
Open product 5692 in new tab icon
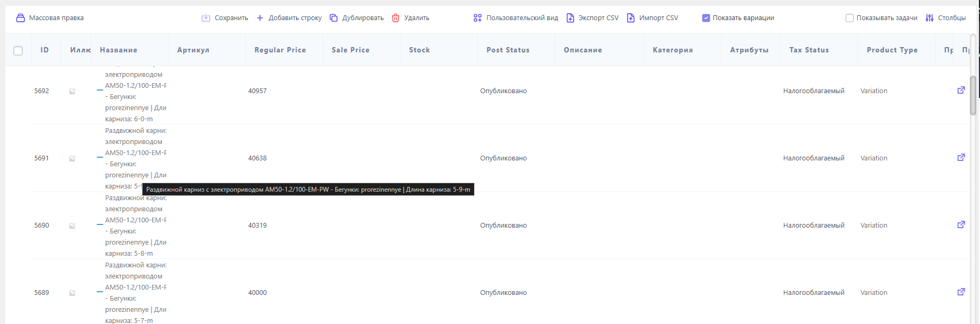click(x=961, y=91)
